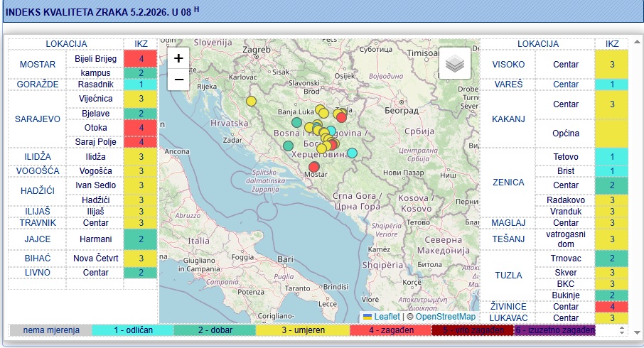Select the SARAJEVO location cell
Image resolution: width=644 pixels, height=348 pixels.
click(37, 119)
